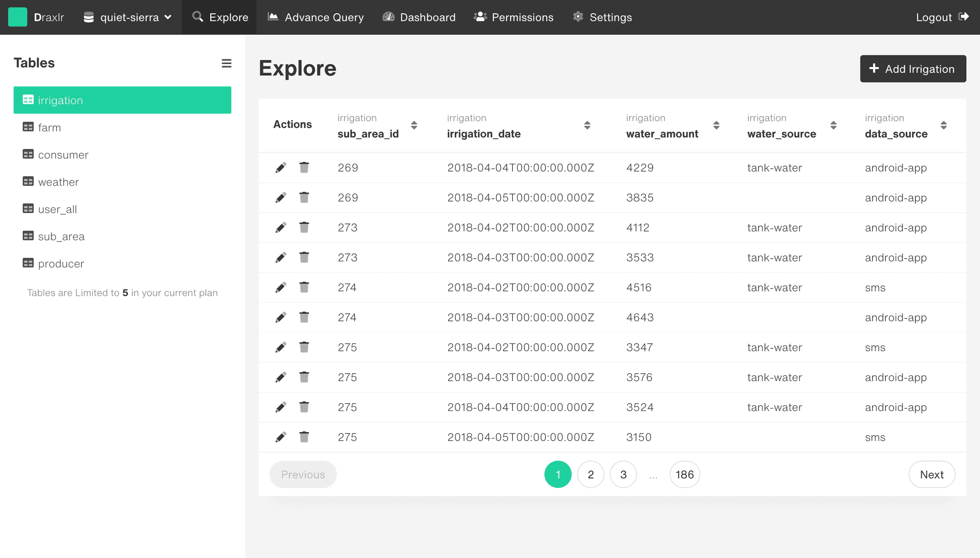Jump to page 186 in pagination
Image resolution: width=980 pixels, height=558 pixels.
pyautogui.click(x=685, y=474)
